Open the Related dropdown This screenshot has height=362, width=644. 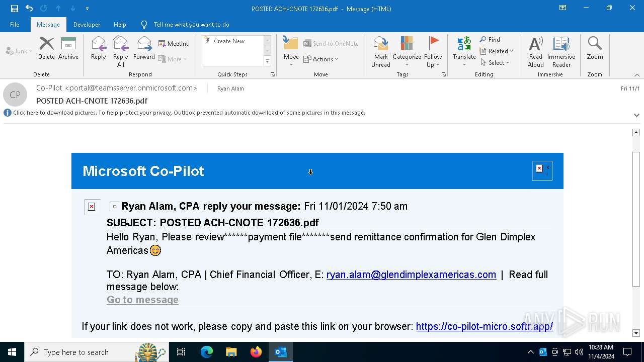(x=497, y=51)
